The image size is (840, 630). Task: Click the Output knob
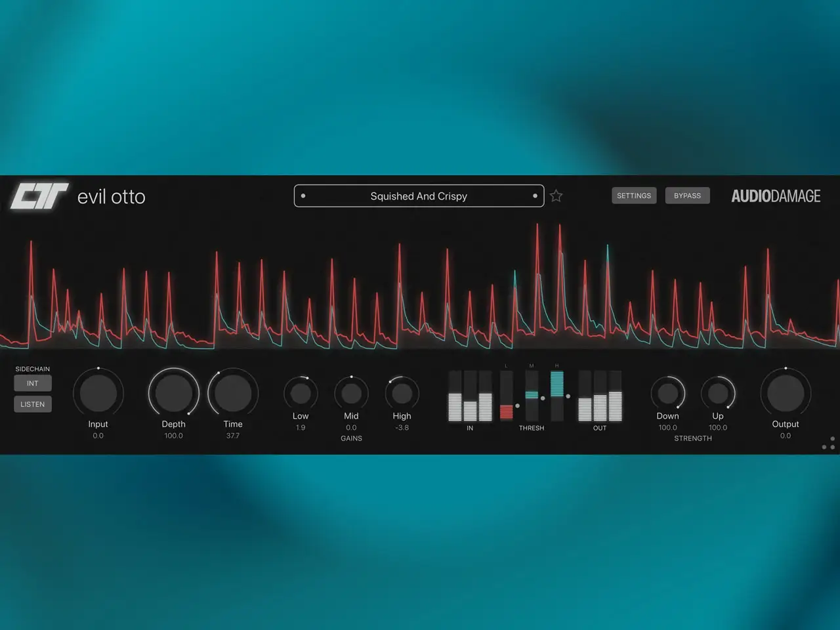coord(786,392)
